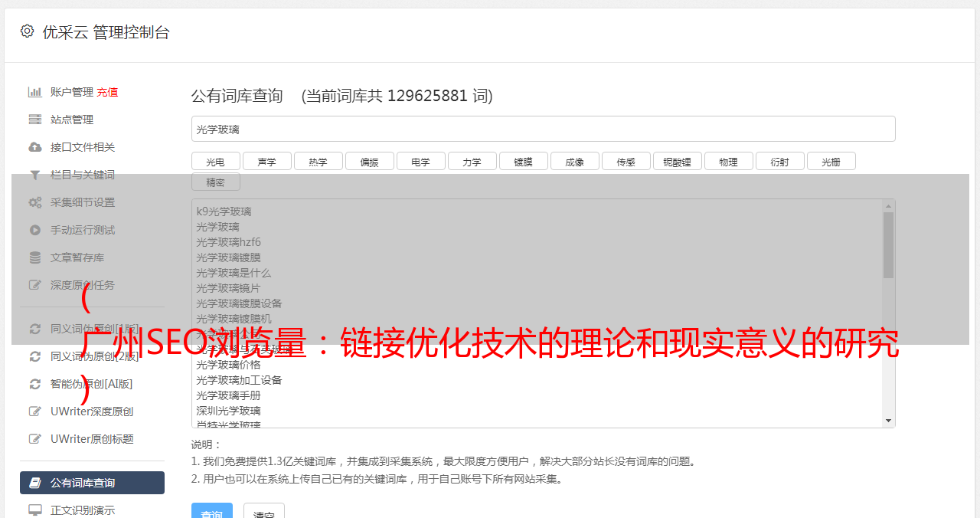This screenshot has width=980, height=518.
Task: Select the 声学 tag button
Action: (x=266, y=161)
